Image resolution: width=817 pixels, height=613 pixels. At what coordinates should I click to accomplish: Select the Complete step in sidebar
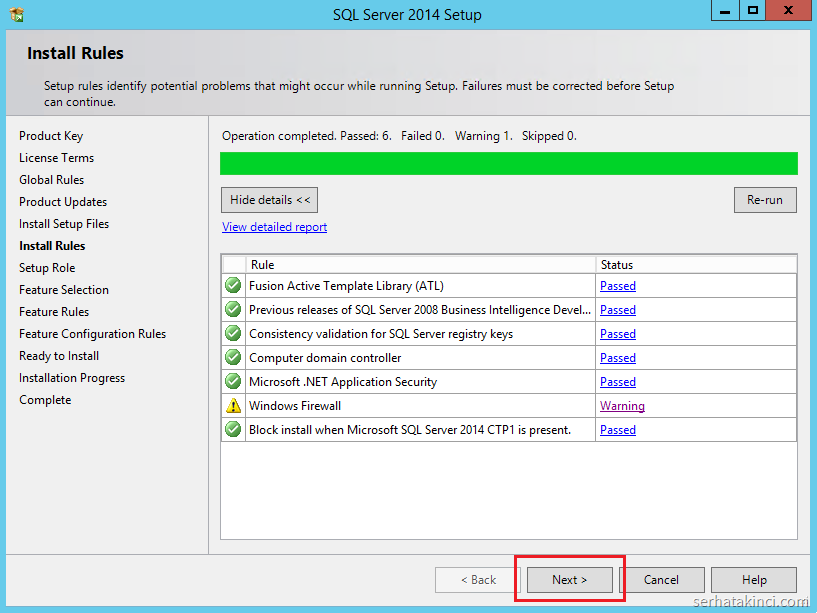pos(45,400)
